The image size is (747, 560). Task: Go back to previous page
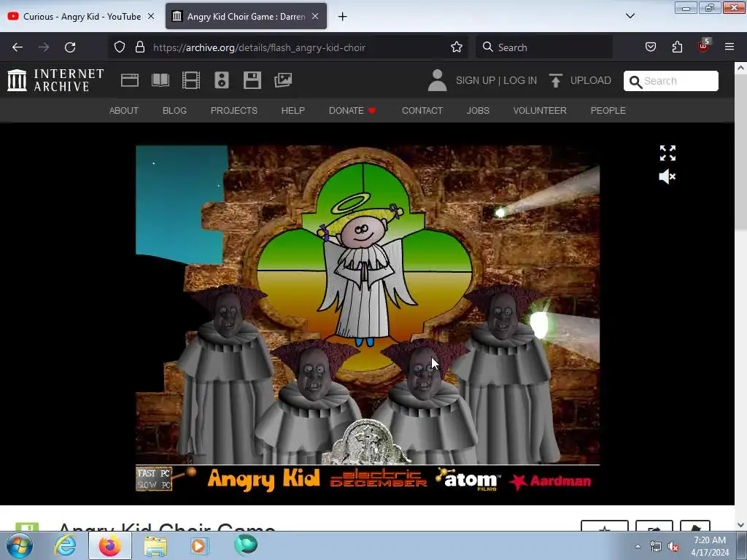[x=18, y=47]
